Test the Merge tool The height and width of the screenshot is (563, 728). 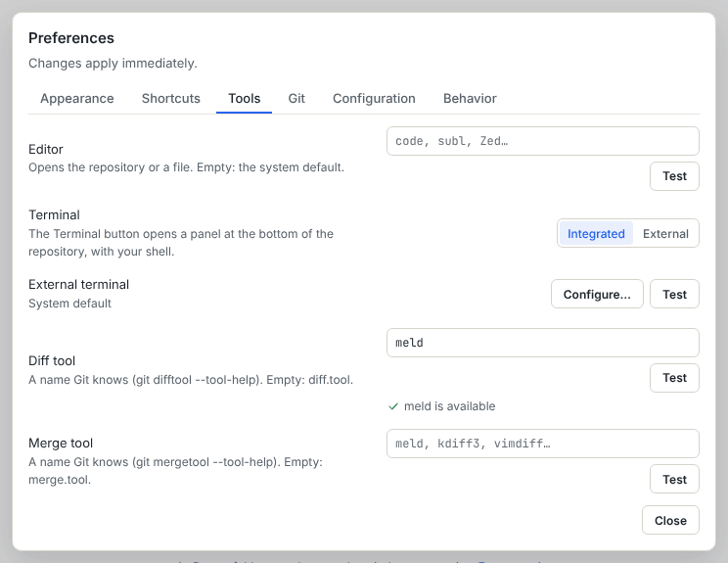tap(674, 479)
